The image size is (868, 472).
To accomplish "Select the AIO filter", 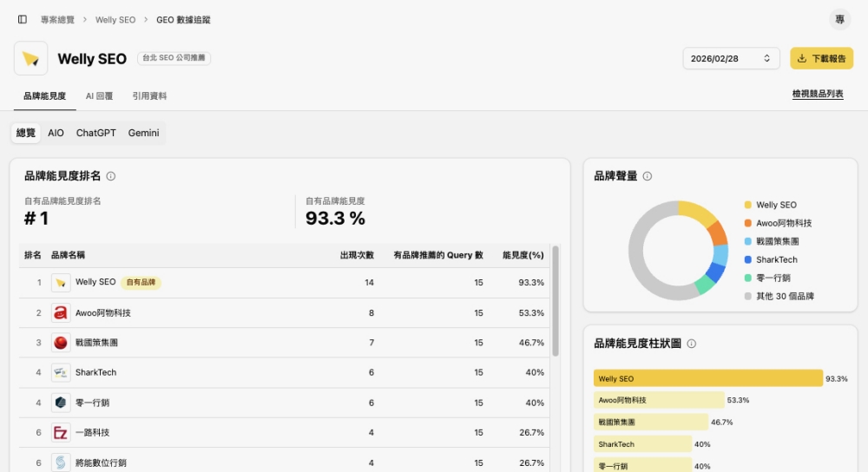I will [x=56, y=133].
